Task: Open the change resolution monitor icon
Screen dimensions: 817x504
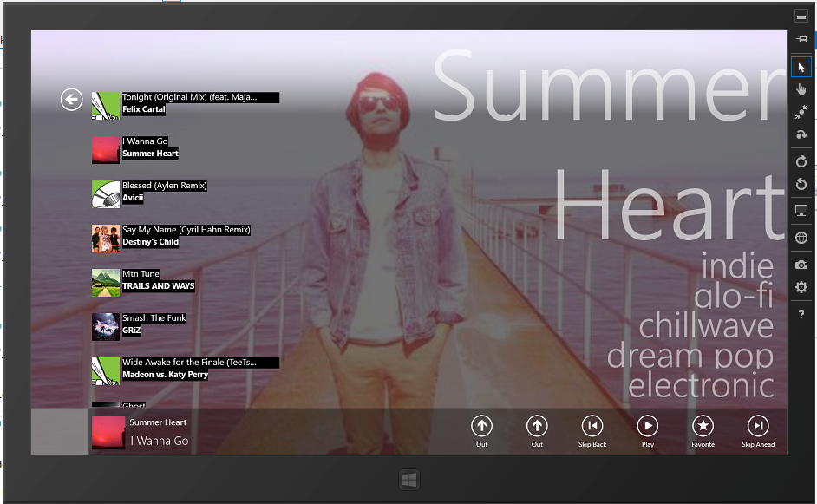Action: [801, 211]
